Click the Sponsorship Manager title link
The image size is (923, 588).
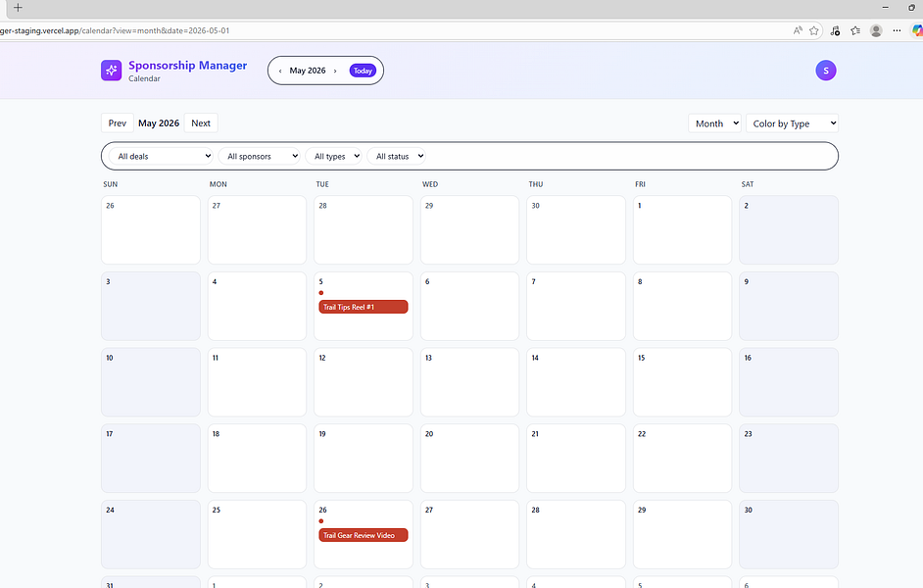click(188, 66)
